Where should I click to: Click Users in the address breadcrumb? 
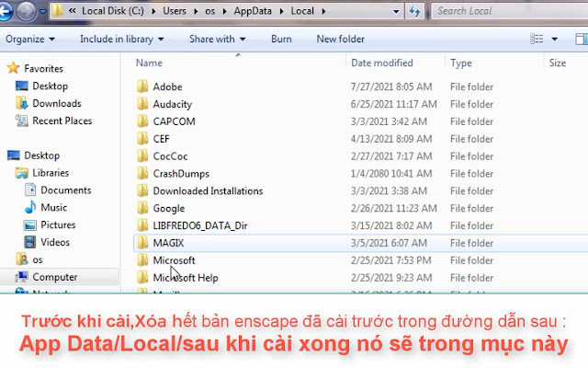[175, 11]
